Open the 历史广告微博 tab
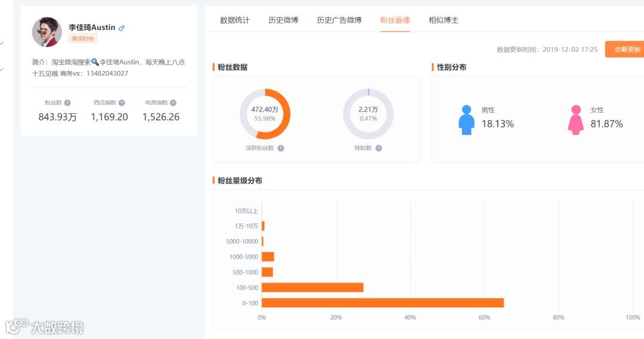The height and width of the screenshot is (339, 644). pyautogui.click(x=339, y=20)
